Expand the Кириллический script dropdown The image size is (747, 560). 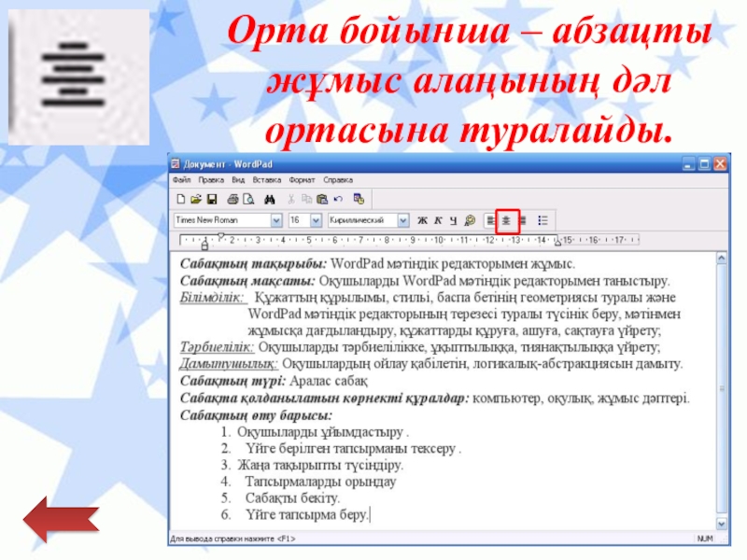point(403,220)
